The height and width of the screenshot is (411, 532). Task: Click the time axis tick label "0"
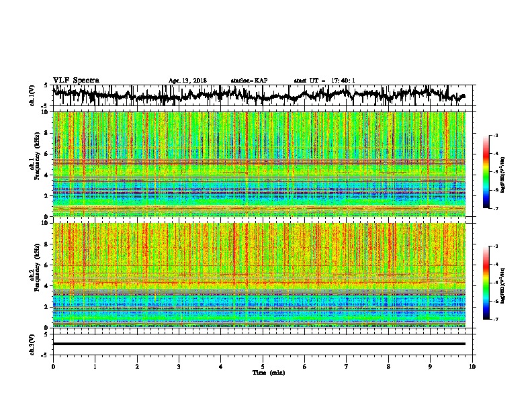click(x=53, y=367)
